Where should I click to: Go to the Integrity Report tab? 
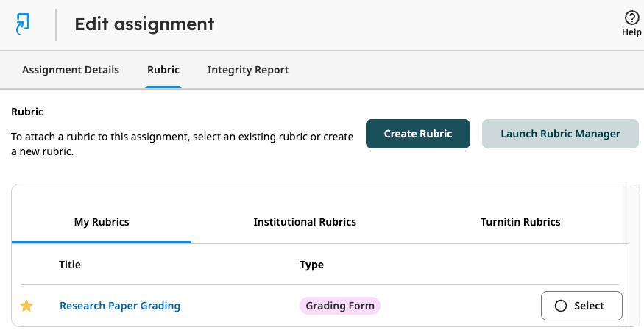pos(248,70)
